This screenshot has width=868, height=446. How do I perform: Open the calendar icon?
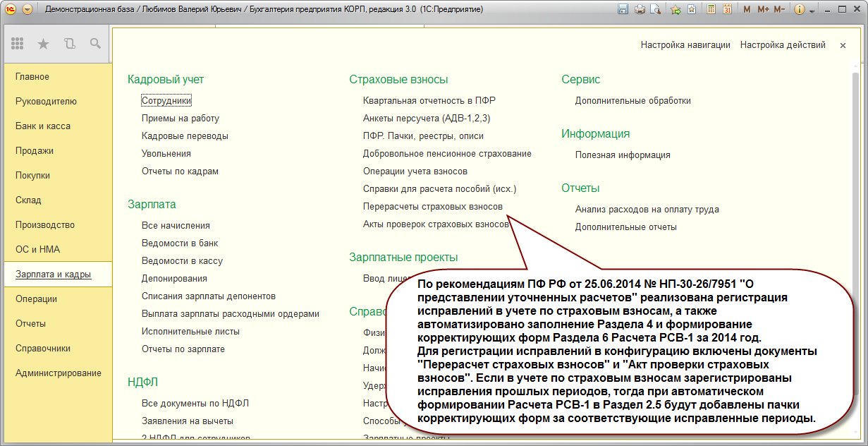pyautogui.click(x=726, y=9)
